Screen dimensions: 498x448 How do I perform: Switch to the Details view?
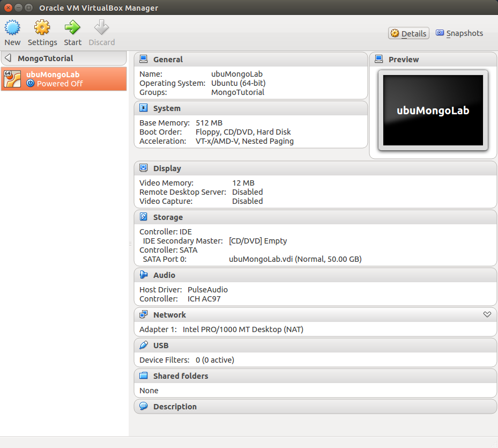408,33
